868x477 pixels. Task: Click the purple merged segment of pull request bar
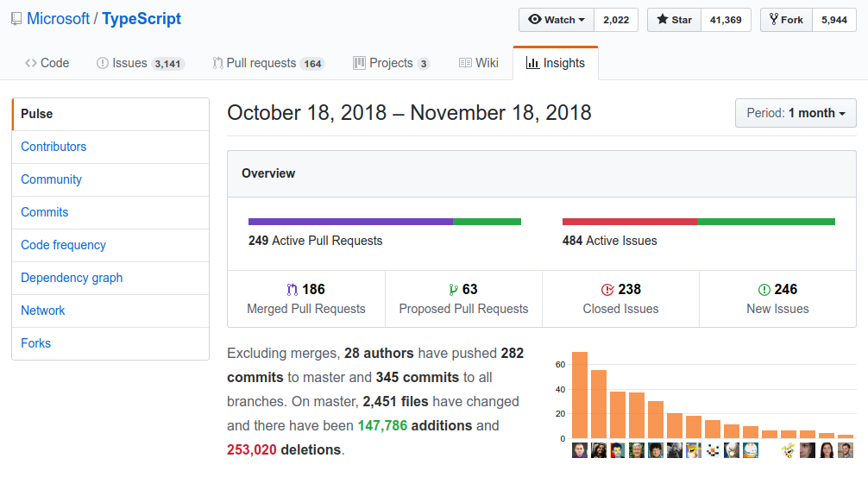pos(350,222)
